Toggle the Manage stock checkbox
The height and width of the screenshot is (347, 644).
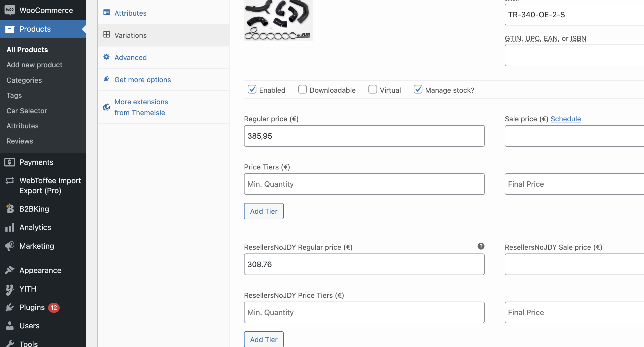coord(418,89)
